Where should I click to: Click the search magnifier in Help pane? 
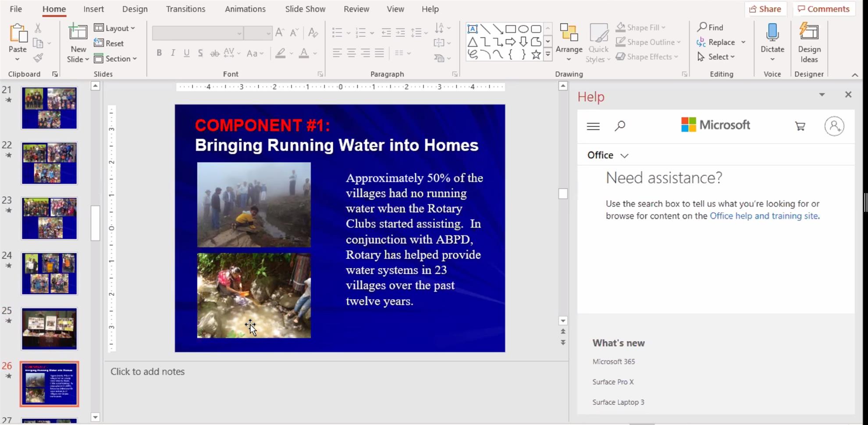click(620, 126)
